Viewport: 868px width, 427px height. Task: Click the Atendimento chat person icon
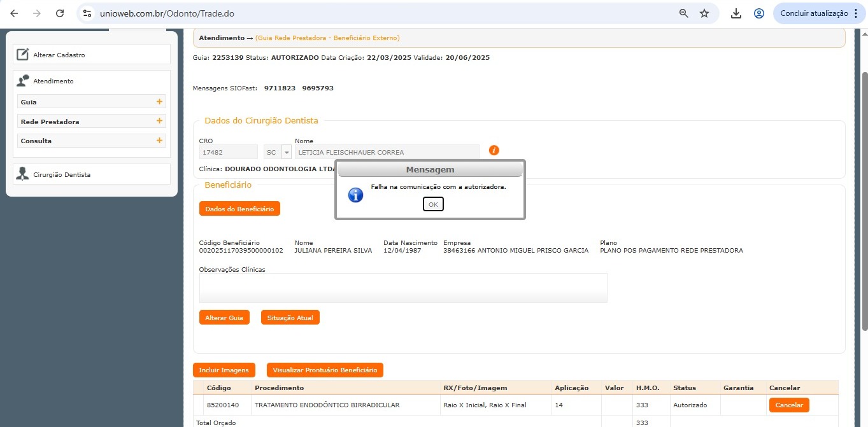[23, 81]
